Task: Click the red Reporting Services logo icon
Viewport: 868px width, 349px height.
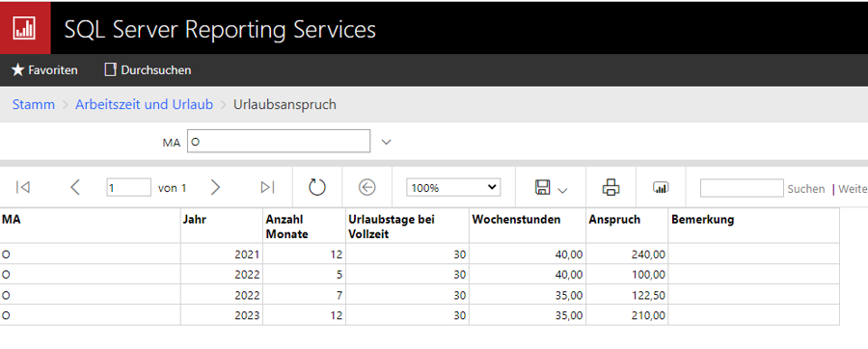Action: pos(24,28)
